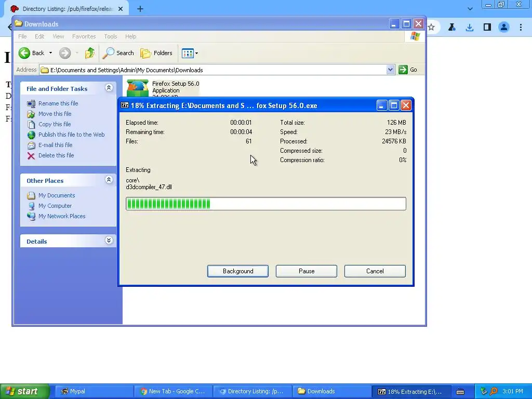Open the browser profile avatar
532x399 pixels.
coord(504,27)
